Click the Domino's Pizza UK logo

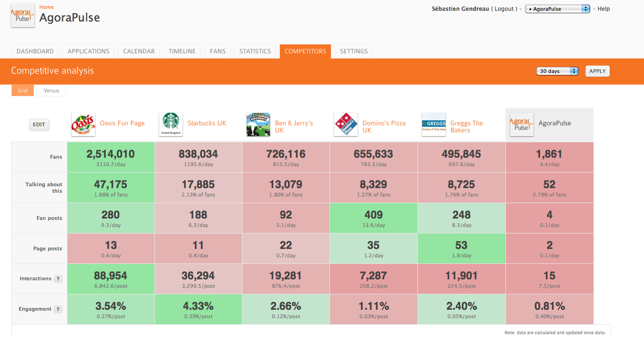pyautogui.click(x=346, y=124)
